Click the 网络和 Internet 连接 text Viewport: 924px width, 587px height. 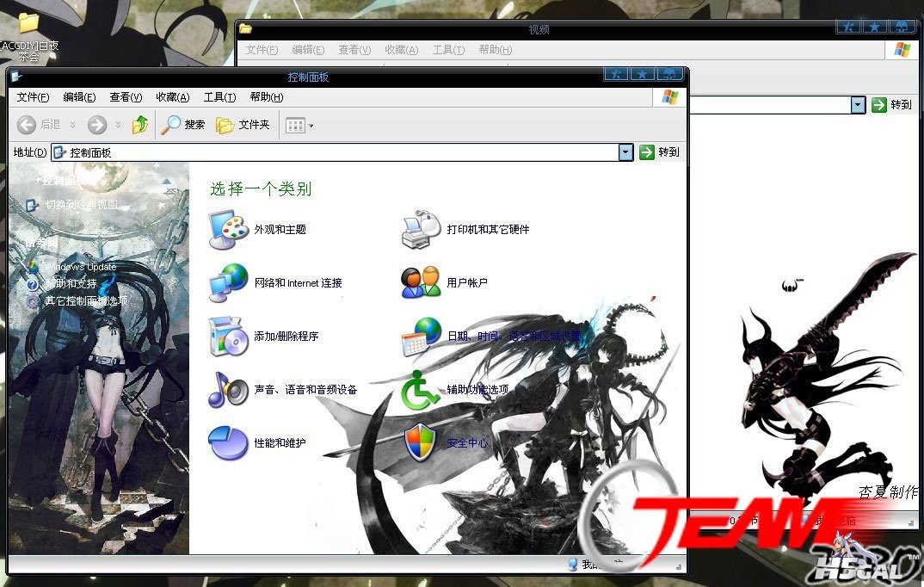299,283
